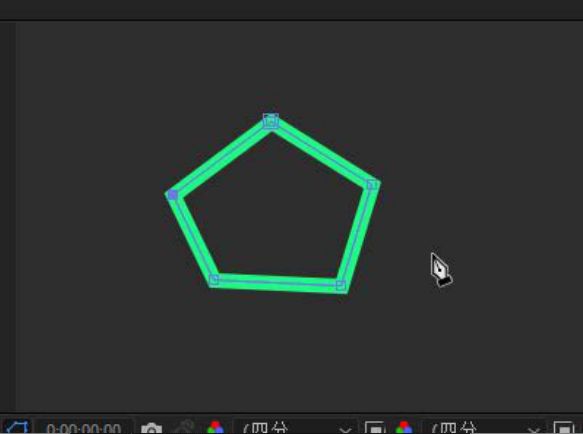Open the resolution dropdown following the timecode
Screen dimensions: 583x434
tap(296, 428)
